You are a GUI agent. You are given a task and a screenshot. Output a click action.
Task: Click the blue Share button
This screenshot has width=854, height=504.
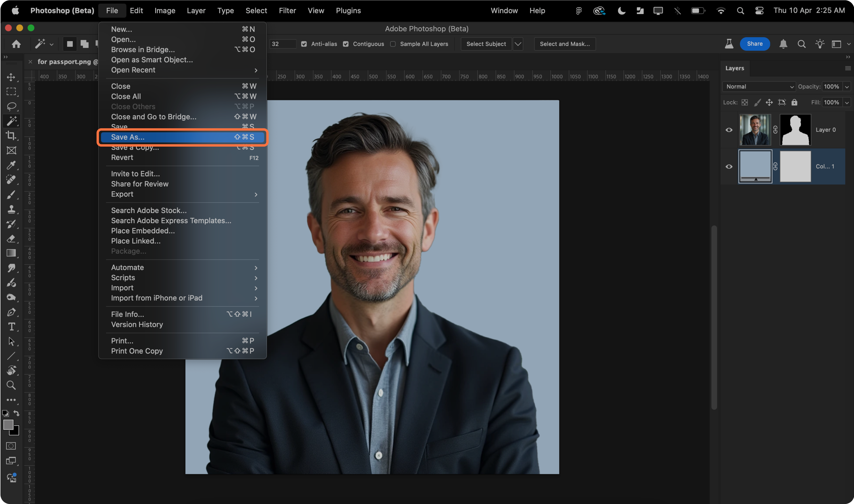click(x=754, y=44)
